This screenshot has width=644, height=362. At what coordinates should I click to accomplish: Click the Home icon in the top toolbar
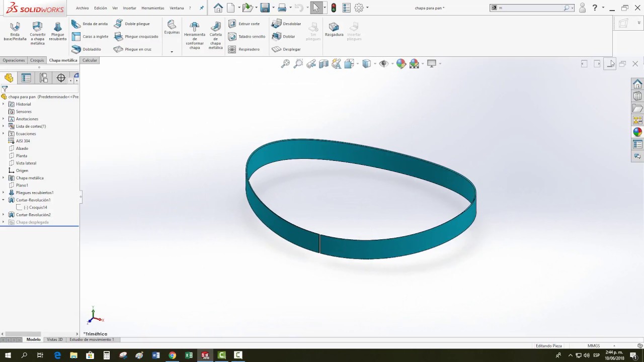tap(218, 8)
